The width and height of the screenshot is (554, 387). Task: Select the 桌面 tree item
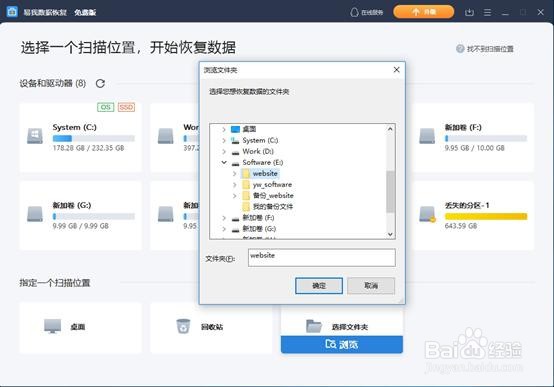coord(249,129)
